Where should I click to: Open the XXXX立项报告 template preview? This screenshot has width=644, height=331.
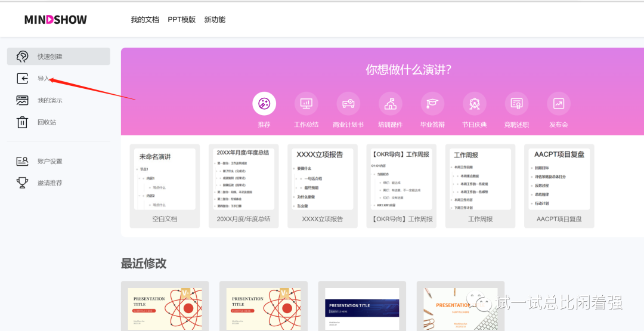tap(323, 179)
